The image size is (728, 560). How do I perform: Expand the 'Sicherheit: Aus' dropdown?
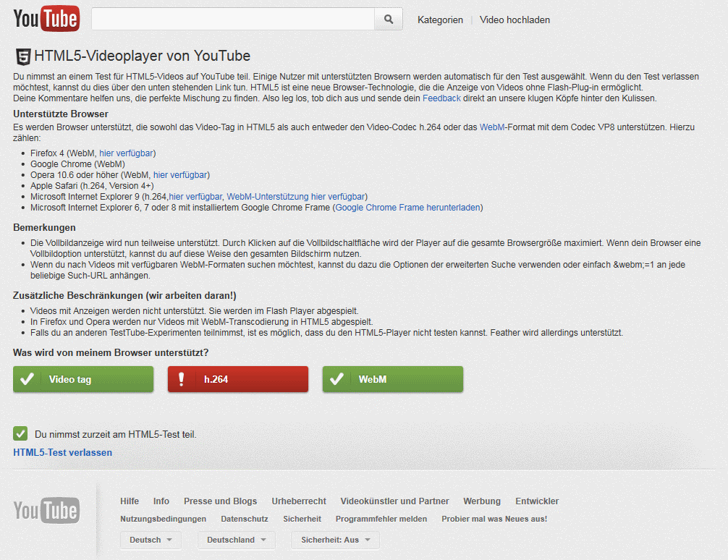coord(335,540)
